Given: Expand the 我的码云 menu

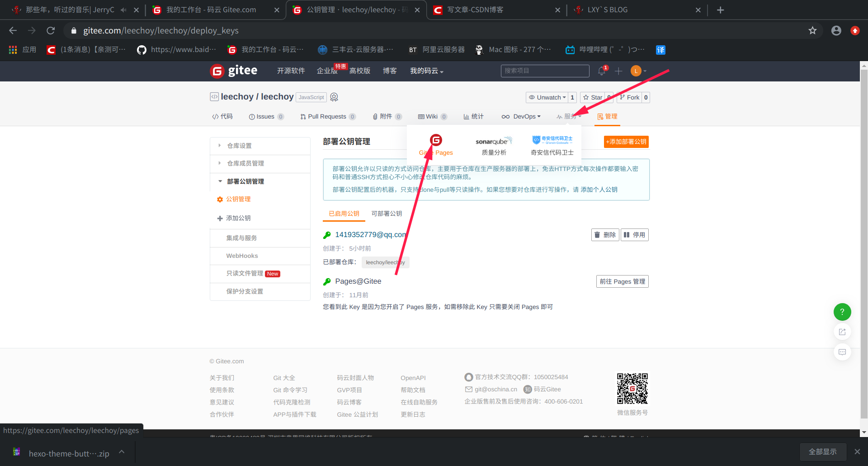Looking at the screenshot, I should 426,71.
